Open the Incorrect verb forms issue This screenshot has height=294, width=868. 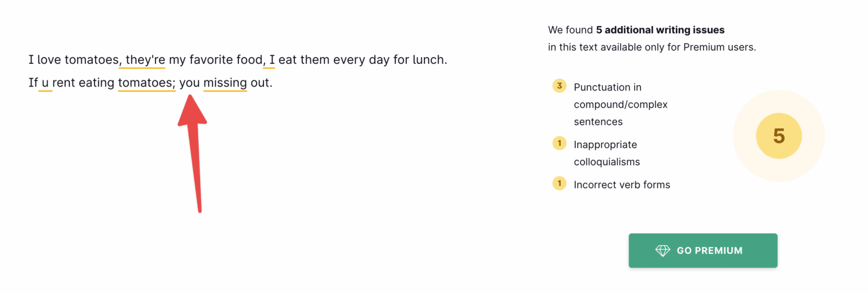point(622,184)
